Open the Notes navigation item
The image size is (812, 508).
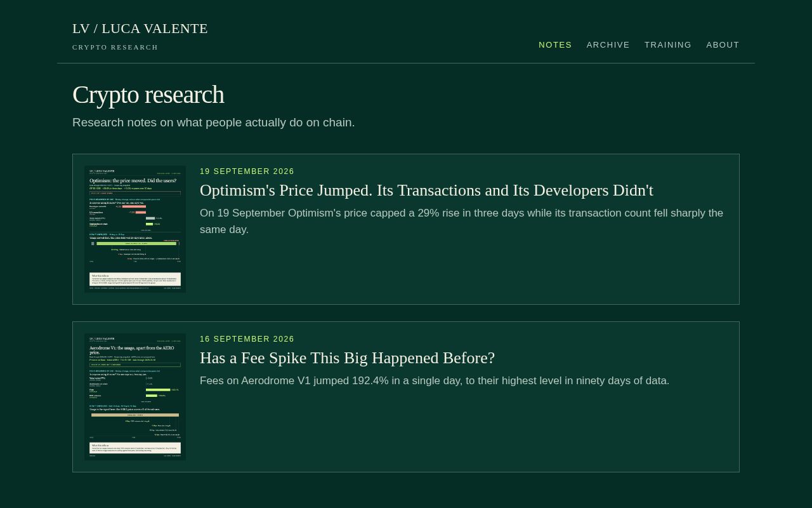tap(555, 45)
